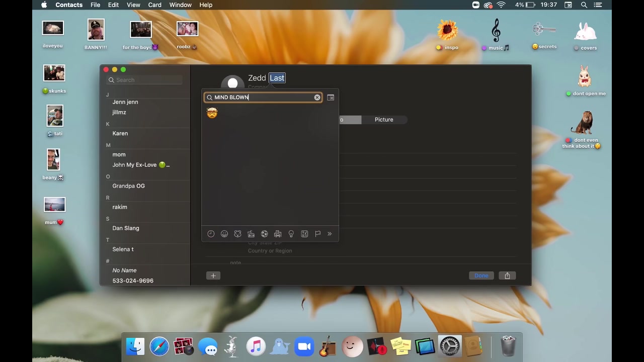
Task: Open Travel & Places emoji category
Action: click(x=278, y=234)
